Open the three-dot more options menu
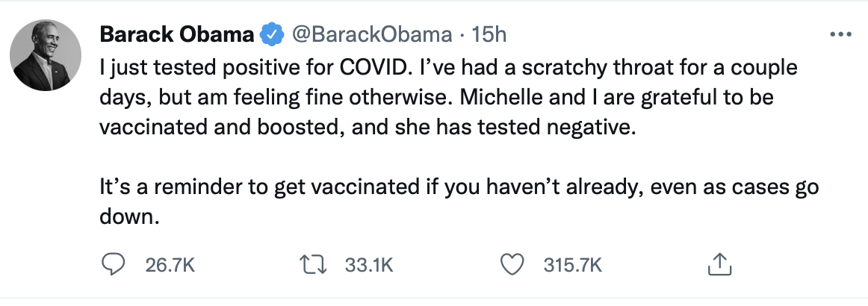The height and width of the screenshot is (306, 868). pyautogui.click(x=841, y=35)
